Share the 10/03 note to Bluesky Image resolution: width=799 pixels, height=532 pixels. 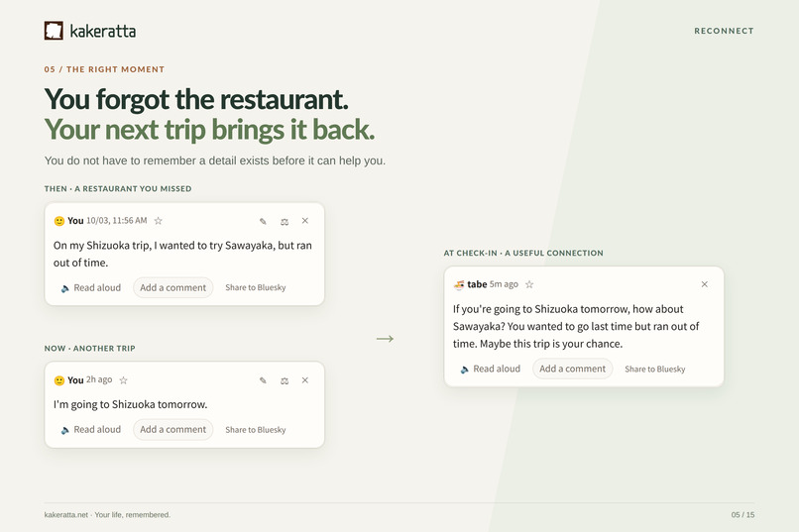[x=256, y=287]
